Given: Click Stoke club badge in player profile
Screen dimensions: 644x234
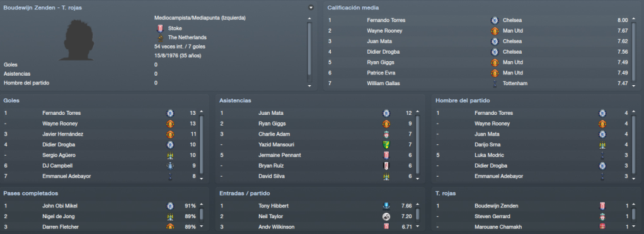Looking at the screenshot, I should click(x=160, y=28).
